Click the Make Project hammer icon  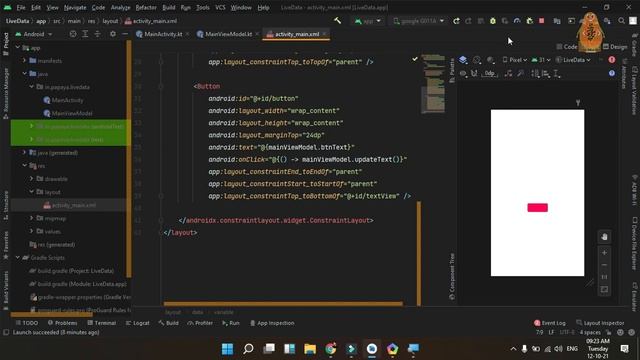click(x=338, y=21)
